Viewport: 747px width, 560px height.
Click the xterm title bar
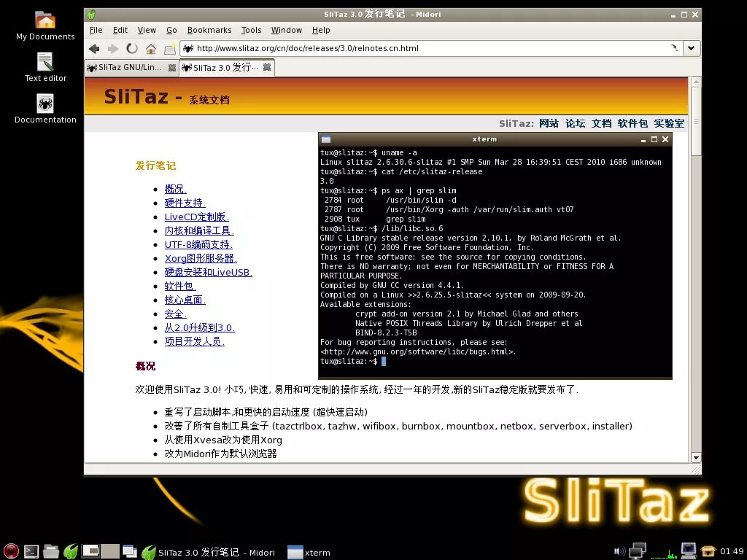pos(484,139)
